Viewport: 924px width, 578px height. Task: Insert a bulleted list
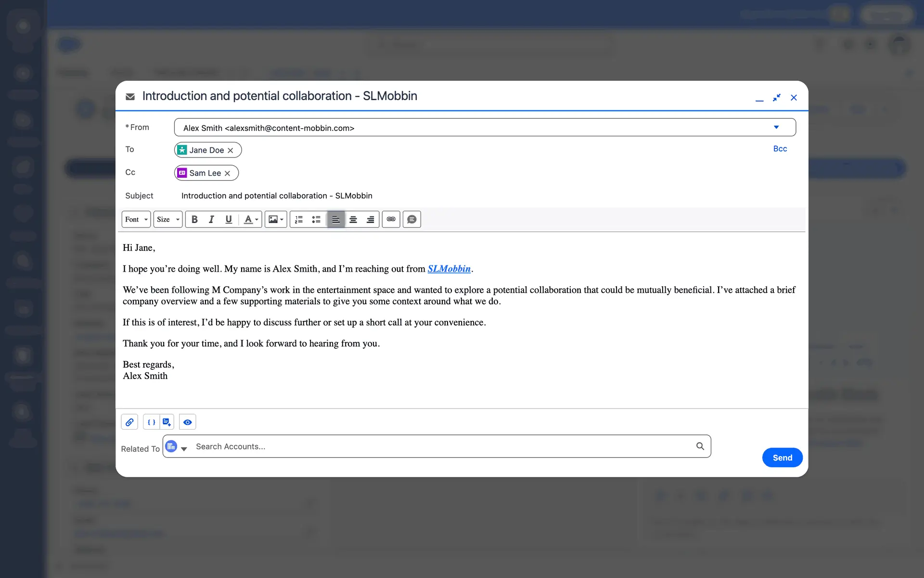pyautogui.click(x=316, y=220)
